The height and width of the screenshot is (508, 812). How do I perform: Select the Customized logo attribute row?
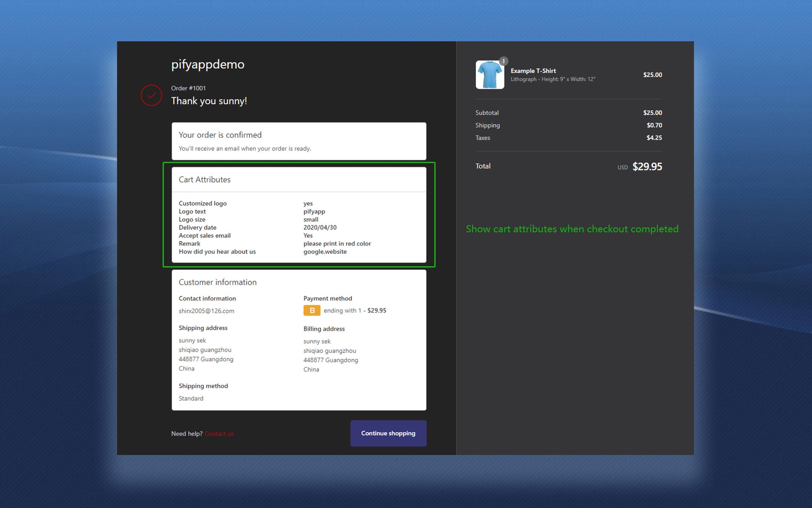203,203
